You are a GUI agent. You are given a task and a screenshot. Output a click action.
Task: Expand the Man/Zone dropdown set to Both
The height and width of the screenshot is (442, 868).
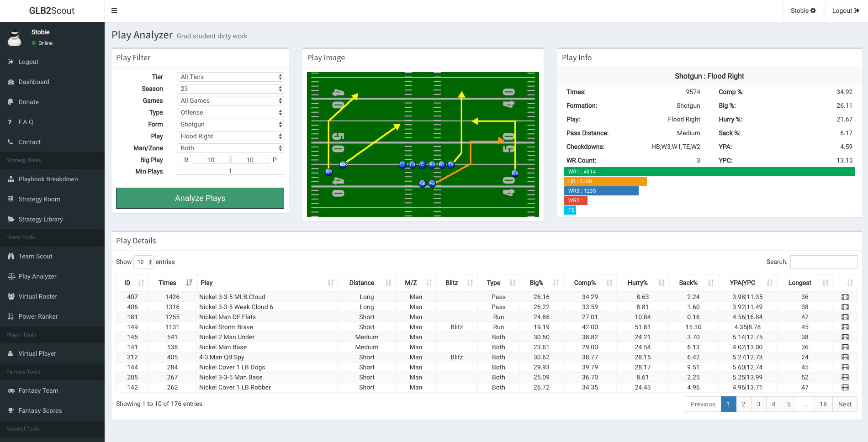click(x=230, y=148)
